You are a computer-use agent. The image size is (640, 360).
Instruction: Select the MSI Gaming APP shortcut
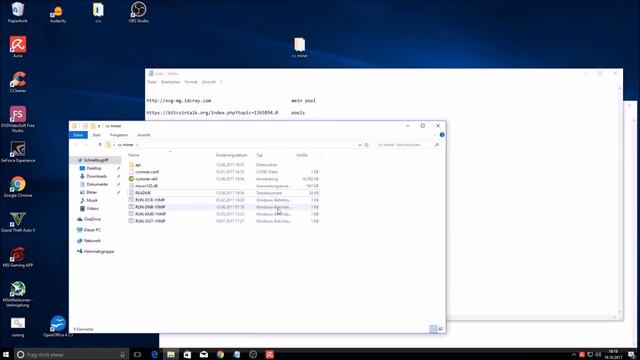[x=18, y=257]
